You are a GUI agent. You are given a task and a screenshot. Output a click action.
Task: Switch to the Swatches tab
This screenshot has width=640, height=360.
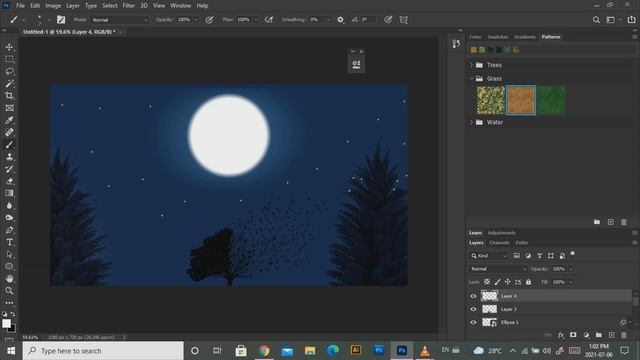coord(498,37)
